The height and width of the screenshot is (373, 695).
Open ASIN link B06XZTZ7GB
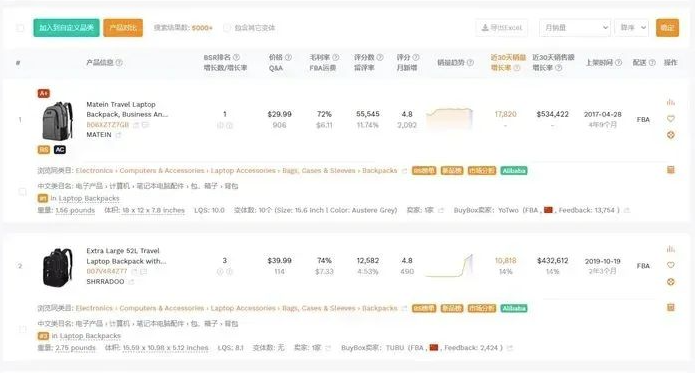[x=108, y=125]
